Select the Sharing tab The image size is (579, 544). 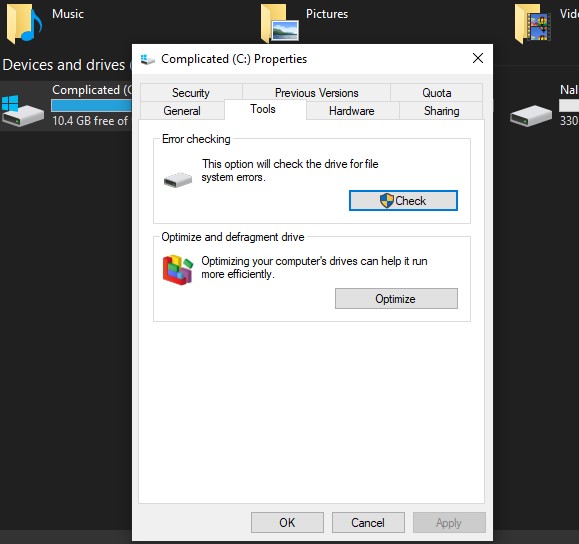coord(441,111)
